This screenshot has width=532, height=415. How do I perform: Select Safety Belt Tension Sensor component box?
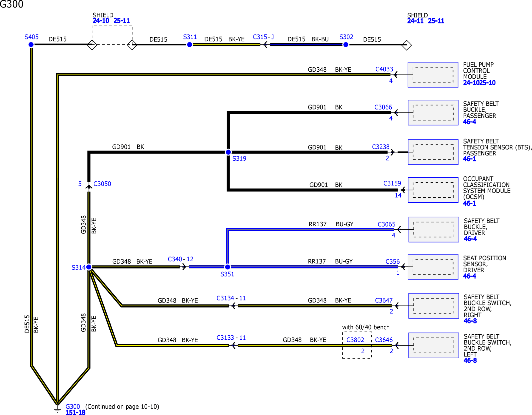[x=433, y=152]
